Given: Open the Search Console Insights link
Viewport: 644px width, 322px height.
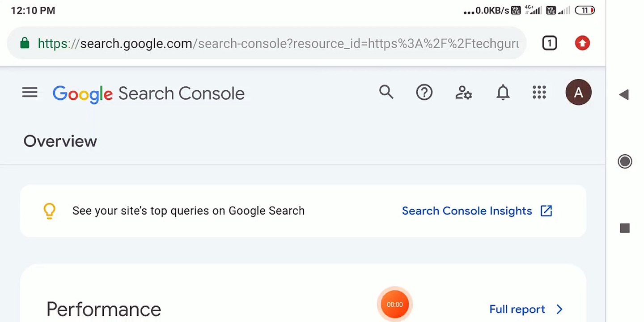Looking at the screenshot, I should coord(467,211).
